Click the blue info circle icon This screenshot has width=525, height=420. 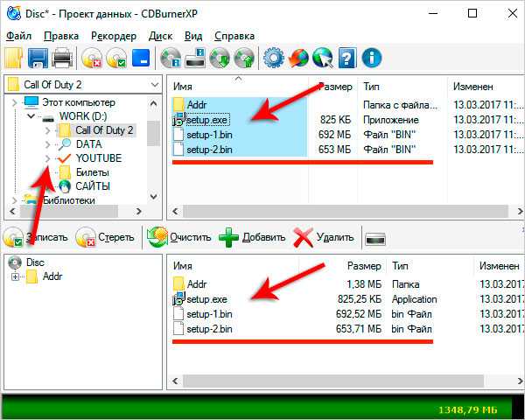click(x=372, y=58)
